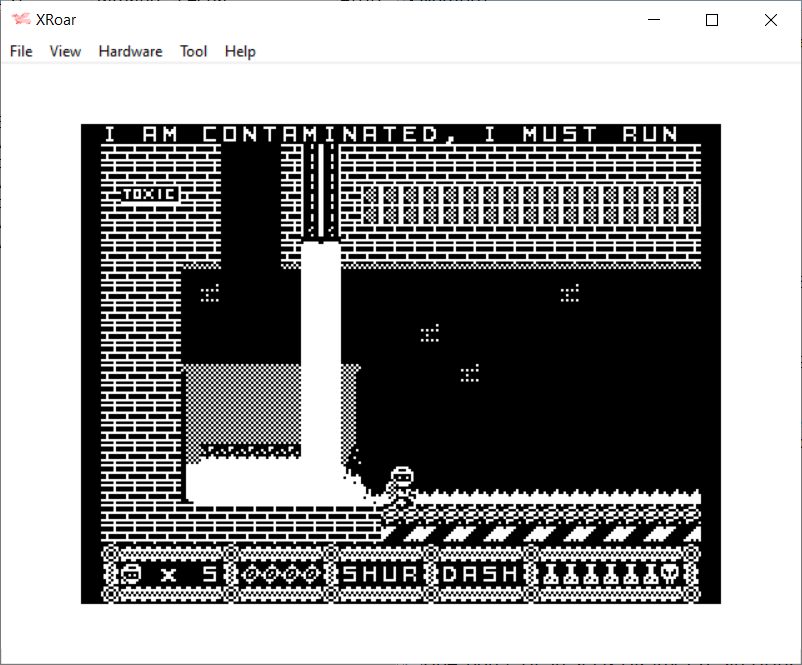Click the lives count number 5
This screenshot has width=802, height=665.
(x=209, y=574)
